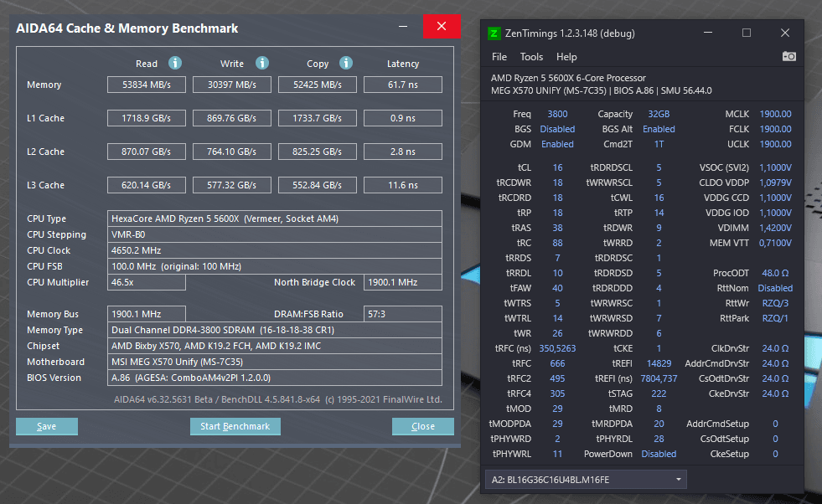Click RttPark value RZQ/1
822x504 pixels.
(x=775, y=318)
